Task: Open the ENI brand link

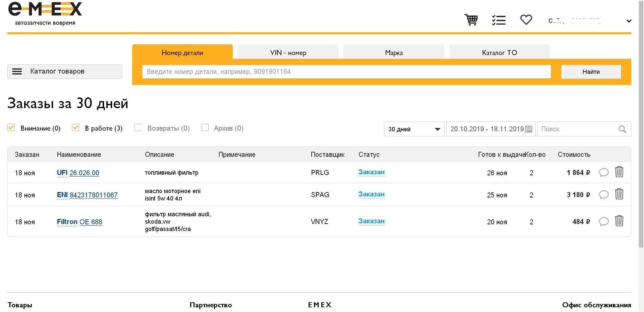Action: pyautogui.click(x=62, y=195)
